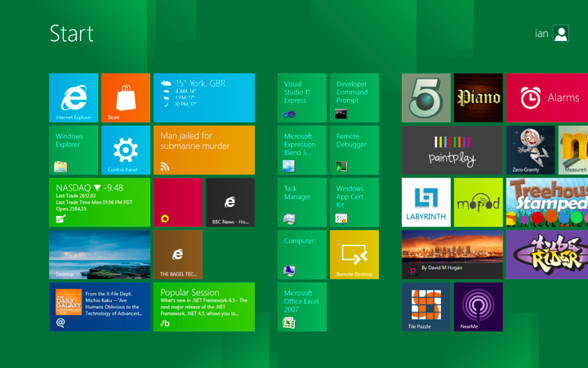Launch the paintplay app tile

452,150
